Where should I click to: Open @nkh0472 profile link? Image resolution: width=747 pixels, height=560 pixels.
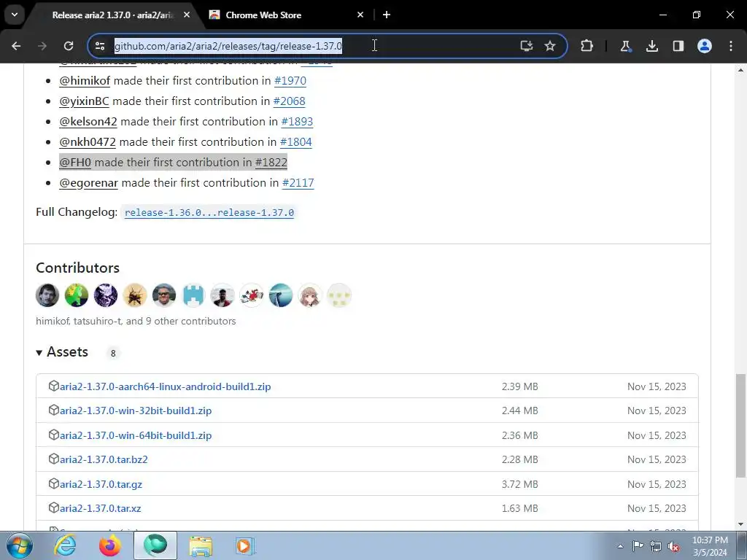click(88, 142)
